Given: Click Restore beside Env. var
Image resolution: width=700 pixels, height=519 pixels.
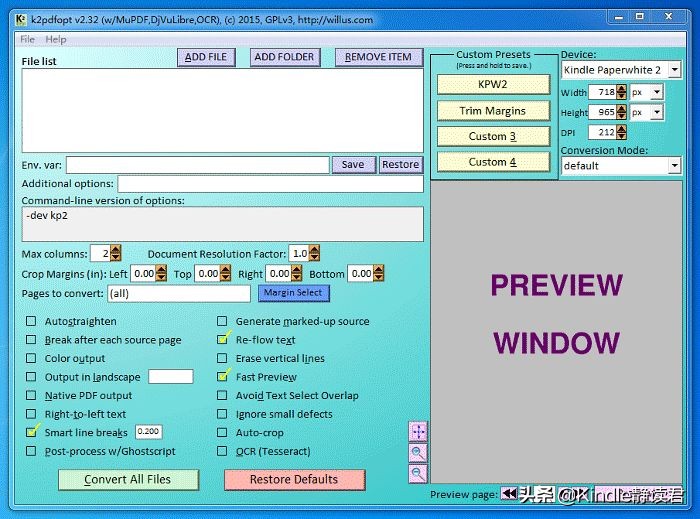Looking at the screenshot, I should 400,165.
